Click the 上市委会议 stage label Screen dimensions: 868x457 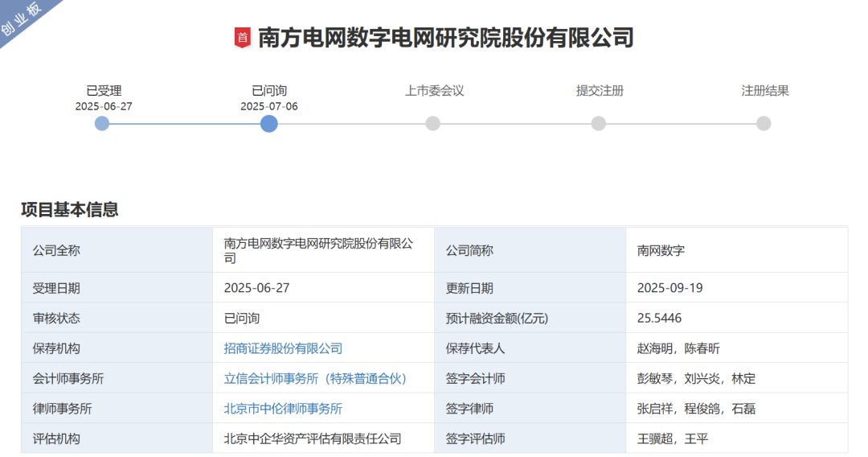coord(435,91)
